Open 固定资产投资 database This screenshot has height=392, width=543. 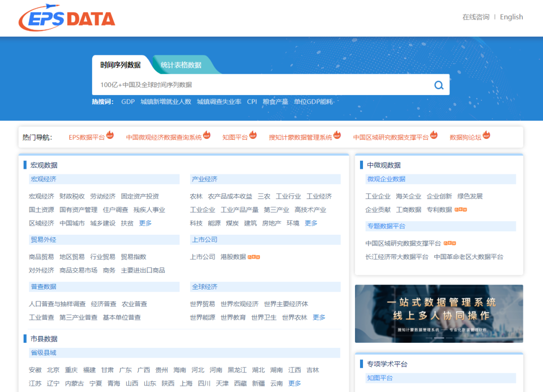pos(140,197)
